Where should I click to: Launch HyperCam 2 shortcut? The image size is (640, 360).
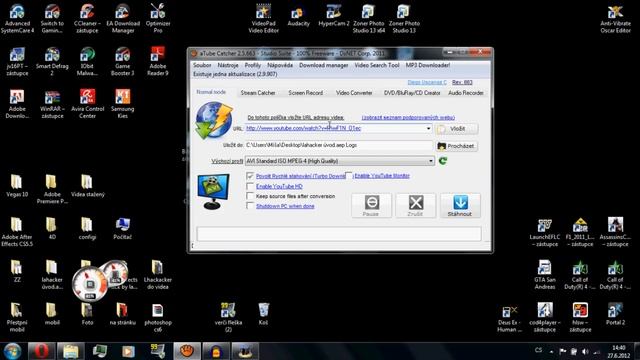coord(333,16)
